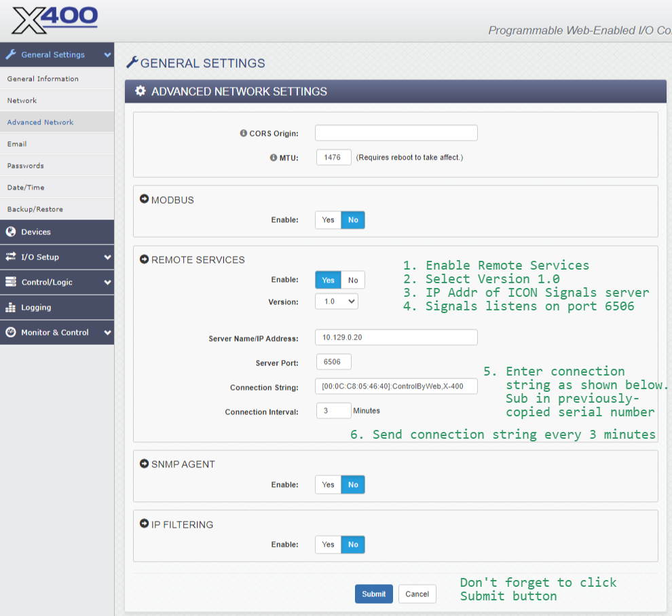
Task: Open the Passwords settings page
Action: (x=26, y=166)
